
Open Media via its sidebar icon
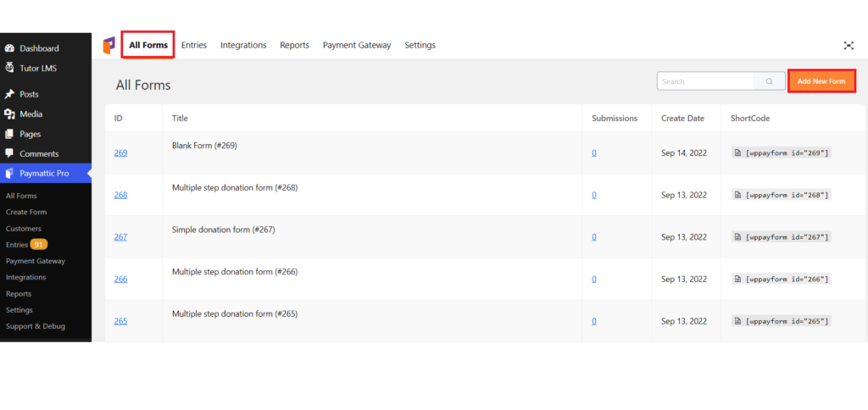pyautogui.click(x=9, y=114)
